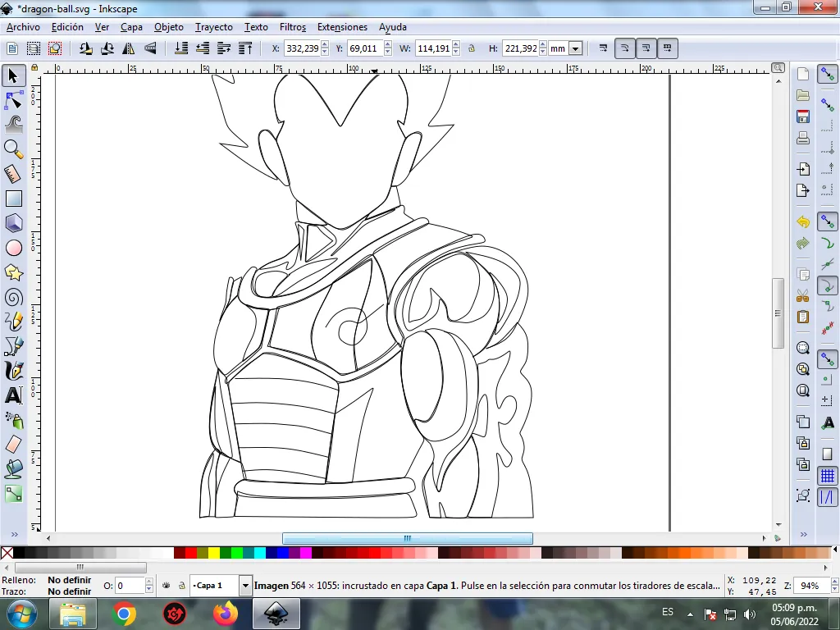This screenshot has width=840, height=630.
Task: Choose the Tweak (wave) tool
Action: (x=13, y=125)
